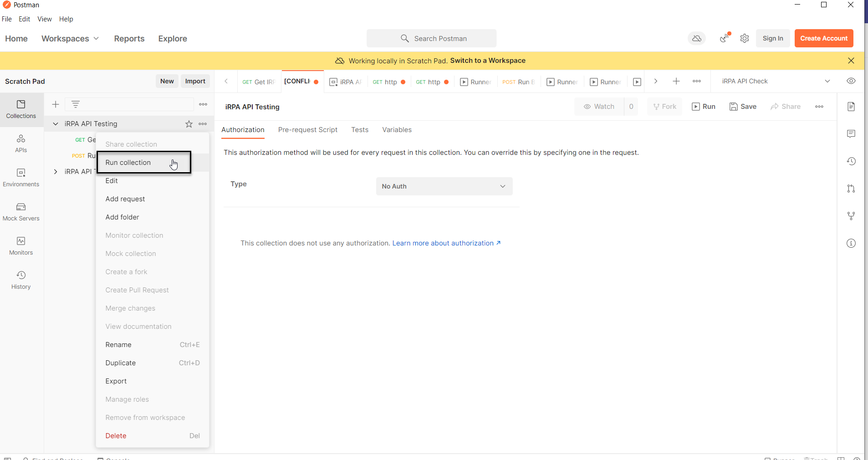Click the Sign In button
868x460 pixels.
(773, 38)
